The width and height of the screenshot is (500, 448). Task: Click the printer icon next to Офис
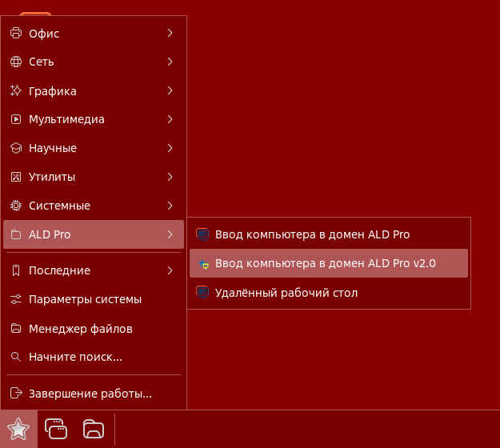[x=16, y=33]
